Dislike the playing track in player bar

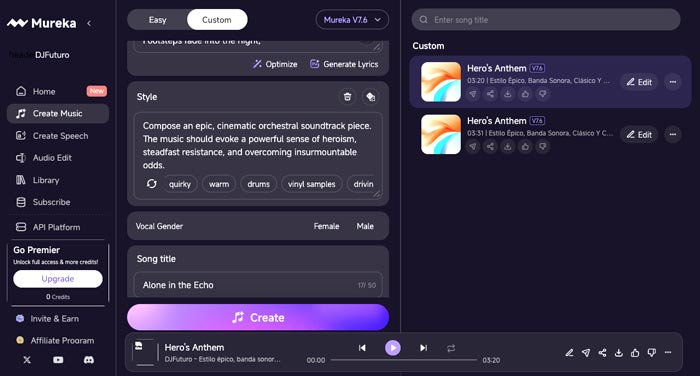tap(651, 353)
